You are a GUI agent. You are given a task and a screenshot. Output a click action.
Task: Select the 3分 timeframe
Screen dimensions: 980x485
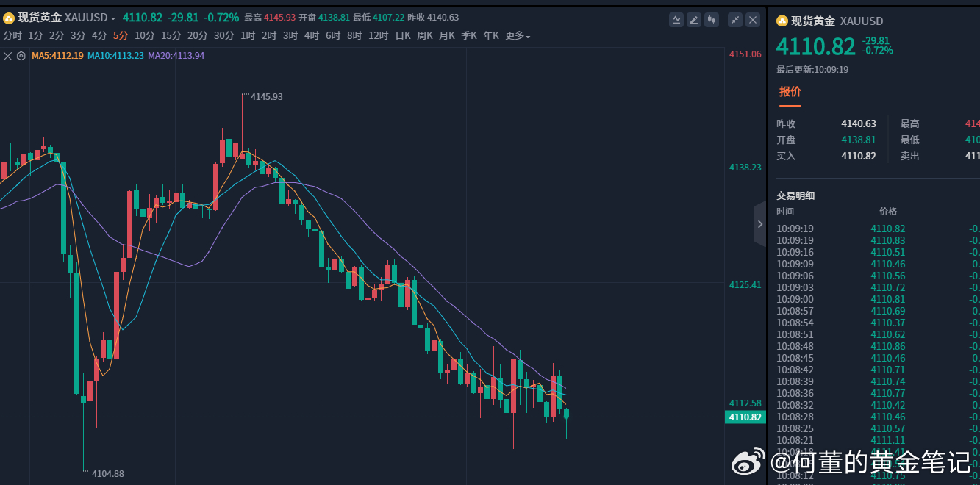coord(78,35)
